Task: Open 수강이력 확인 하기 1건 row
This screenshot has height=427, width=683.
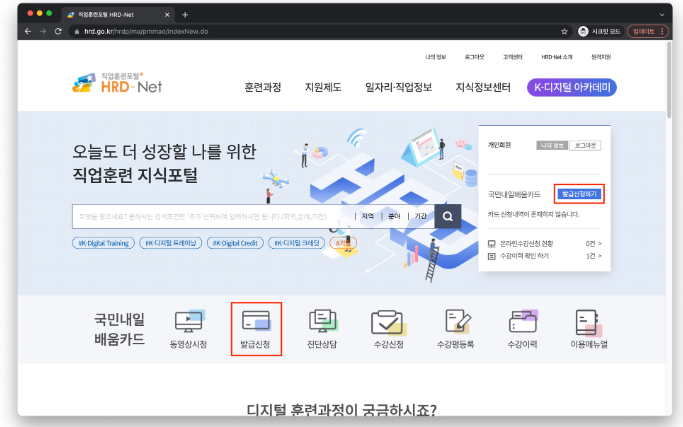Action: point(544,256)
